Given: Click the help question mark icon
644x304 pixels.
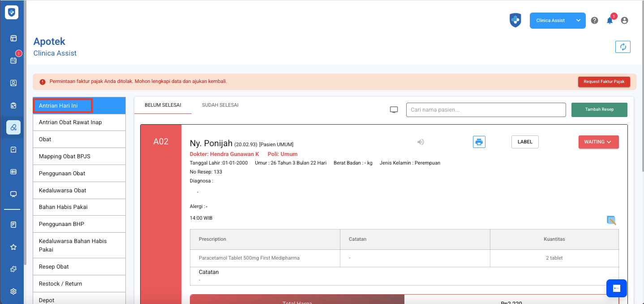Looking at the screenshot, I should [594, 21].
